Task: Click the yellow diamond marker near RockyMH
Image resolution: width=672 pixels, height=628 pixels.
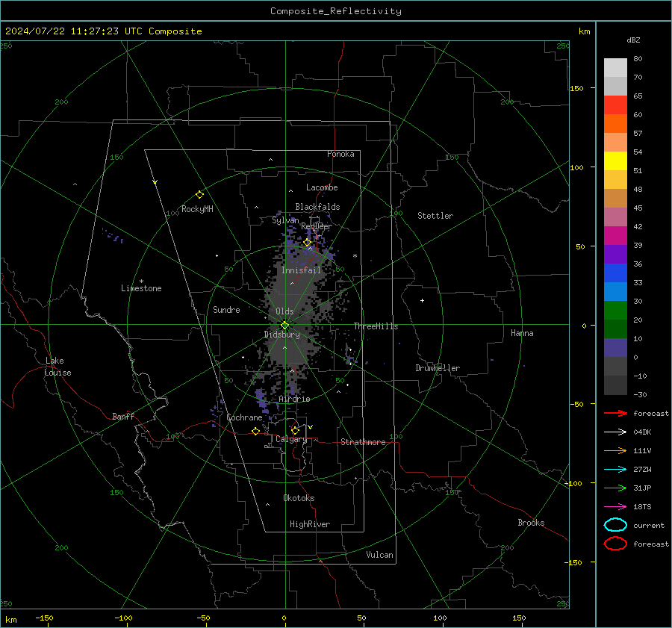Action: point(199,195)
